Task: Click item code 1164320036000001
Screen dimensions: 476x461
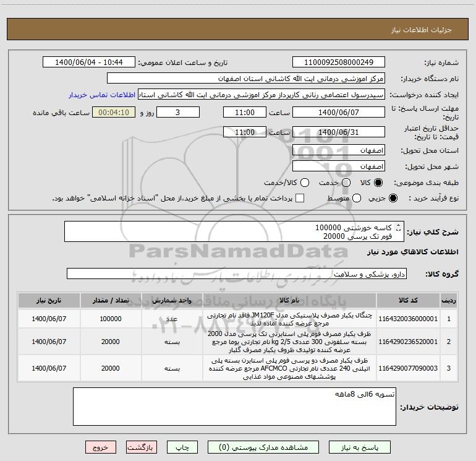Action: (x=408, y=319)
